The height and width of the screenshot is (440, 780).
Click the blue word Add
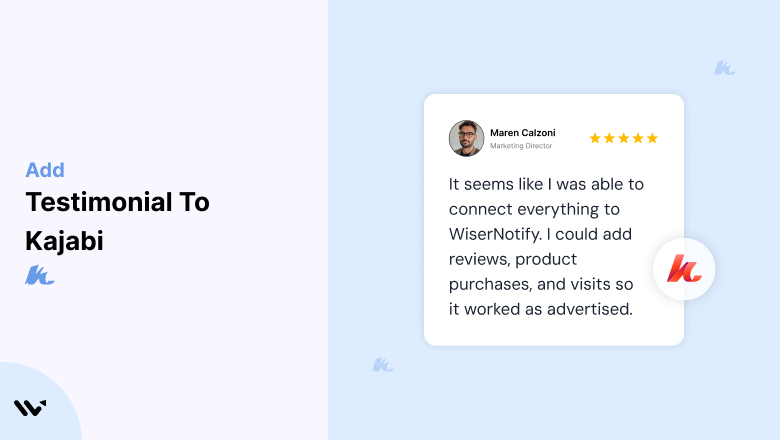45,170
